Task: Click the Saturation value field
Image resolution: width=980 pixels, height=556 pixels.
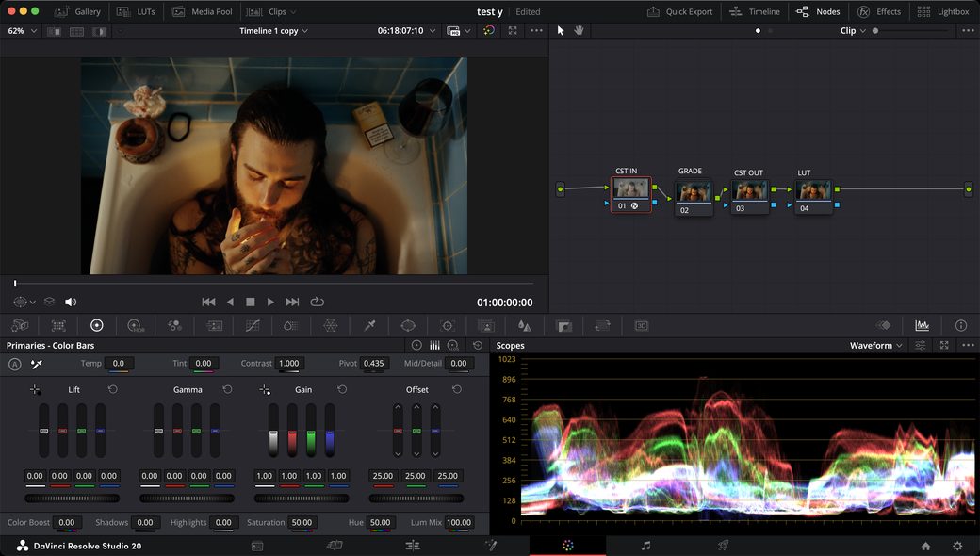Action: [302, 522]
